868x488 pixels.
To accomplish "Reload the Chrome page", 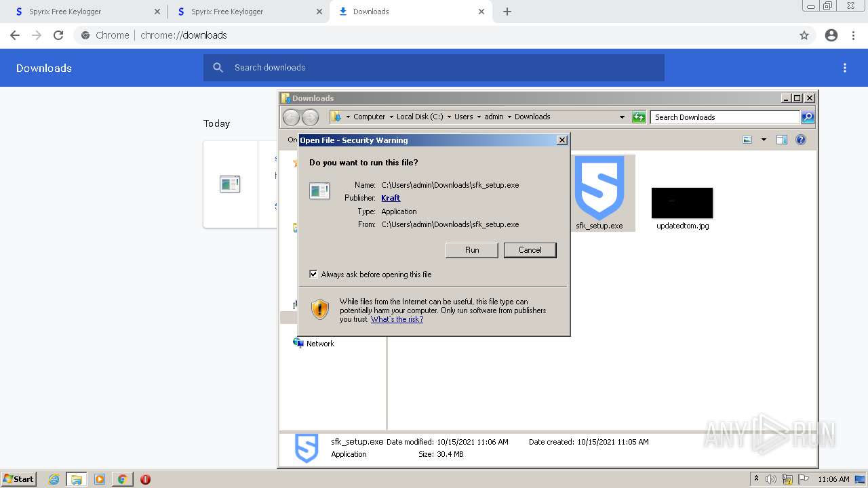I will [x=58, y=35].
